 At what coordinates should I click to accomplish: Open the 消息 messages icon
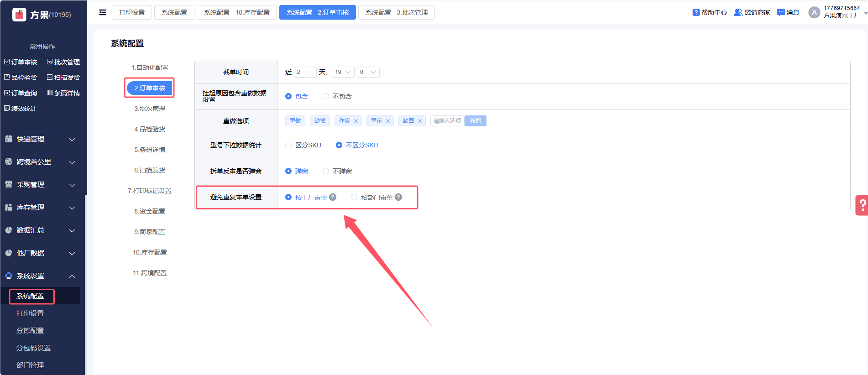[x=781, y=12]
